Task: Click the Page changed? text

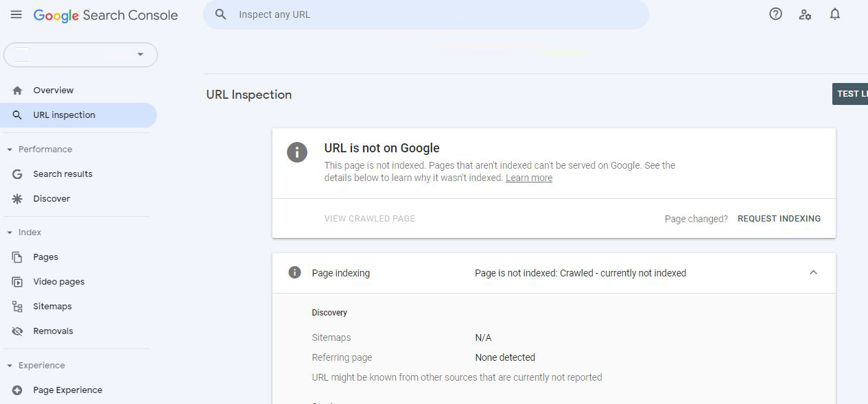Action: pyautogui.click(x=696, y=219)
